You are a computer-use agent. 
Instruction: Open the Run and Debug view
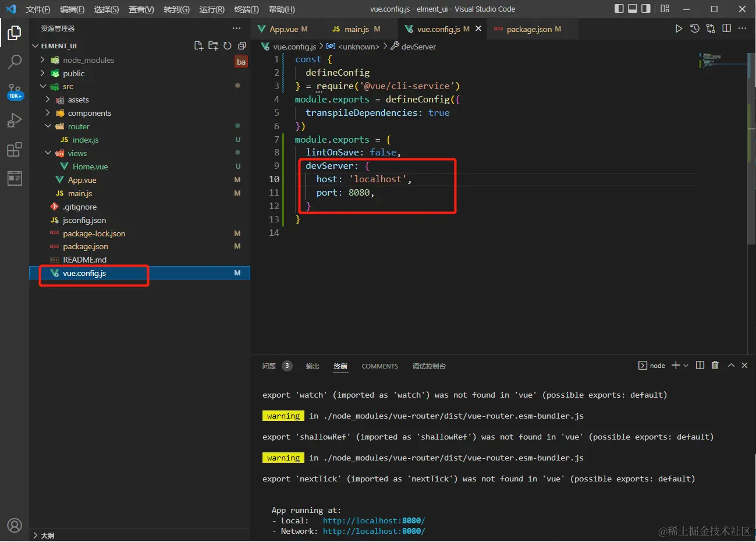pyautogui.click(x=15, y=120)
